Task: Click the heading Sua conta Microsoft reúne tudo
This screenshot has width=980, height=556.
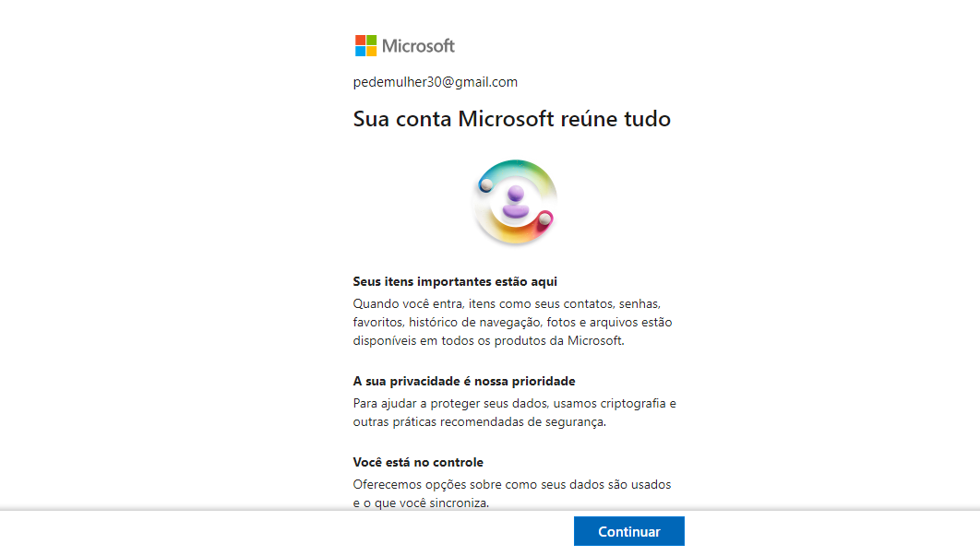Action: [512, 119]
